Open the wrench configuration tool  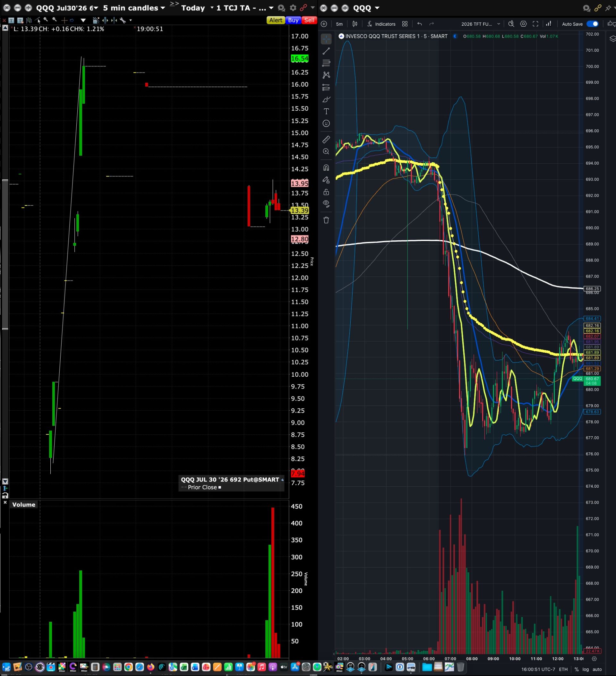[123, 21]
